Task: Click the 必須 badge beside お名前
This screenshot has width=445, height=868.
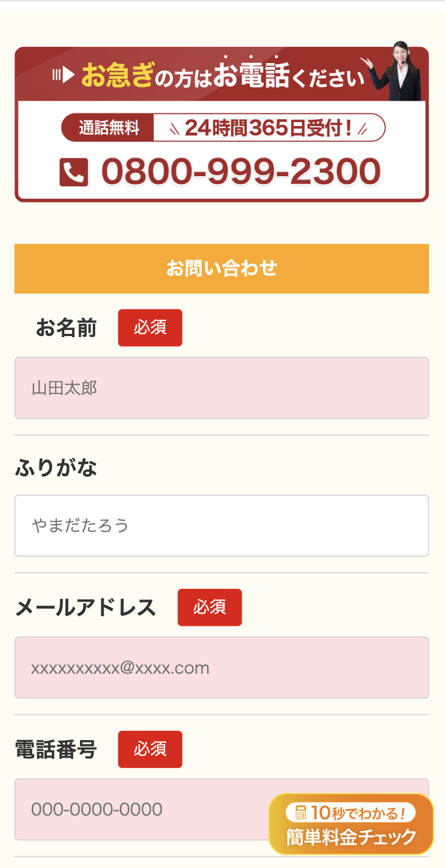Action: click(150, 328)
